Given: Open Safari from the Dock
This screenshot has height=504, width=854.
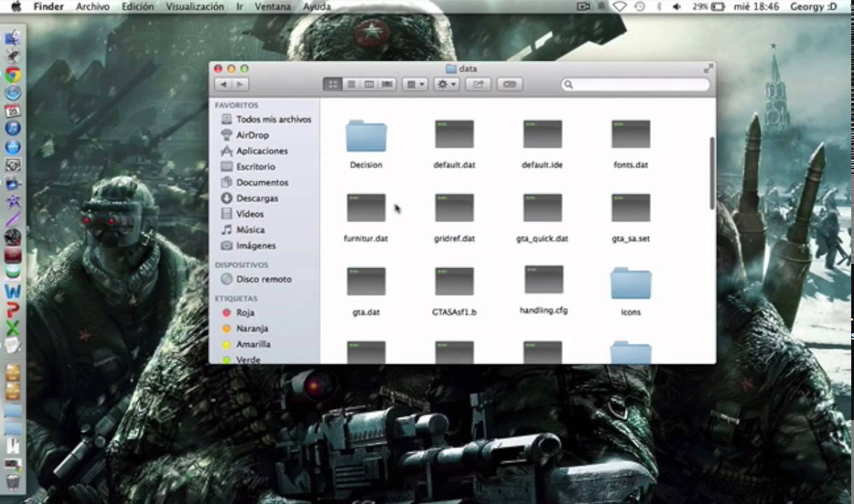Looking at the screenshot, I should pyautogui.click(x=13, y=93).
